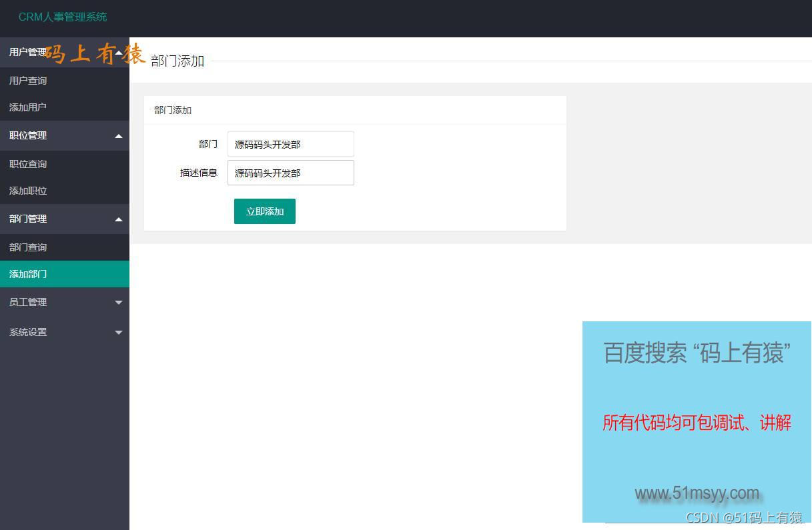
Task: Select the 职位管理 menu header
Action: tap(65, 135)
